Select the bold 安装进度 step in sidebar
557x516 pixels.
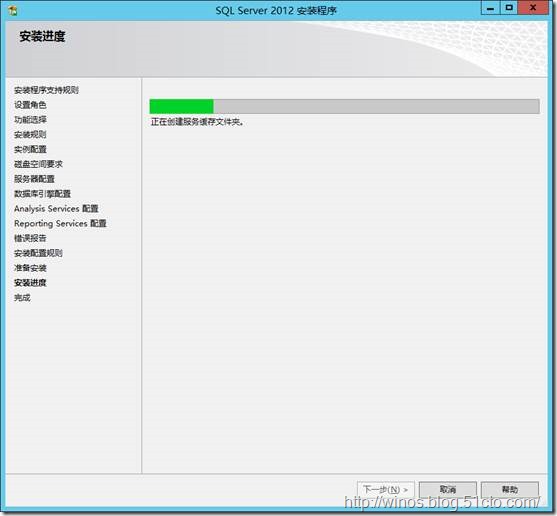pos(30,283)
